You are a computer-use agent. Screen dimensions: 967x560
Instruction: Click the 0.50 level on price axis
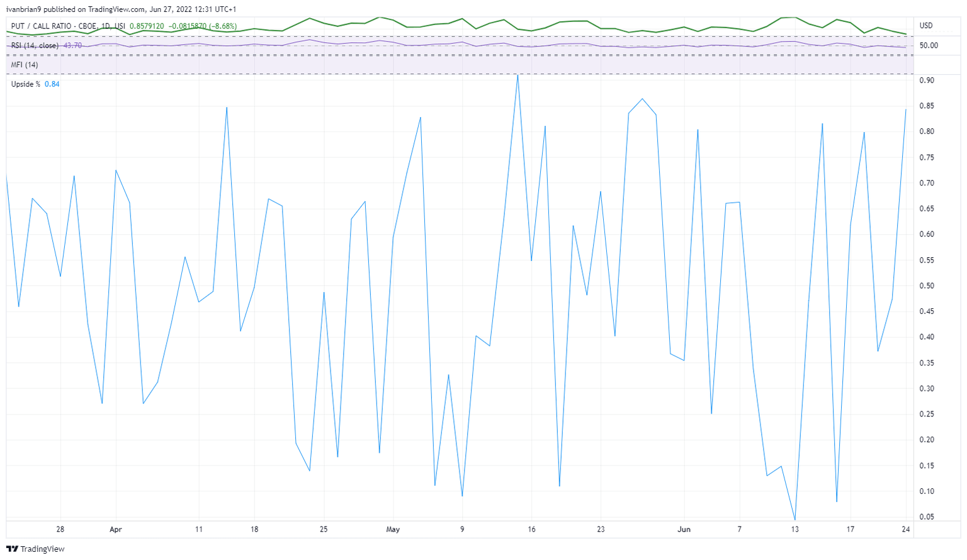[926, 286]
